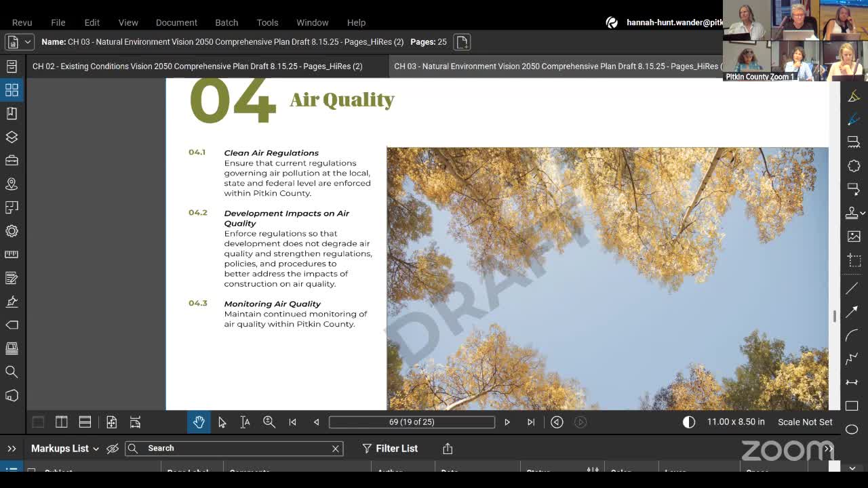Open the Sets stacked pages panel
The width and height of the screenshot is (868, 488).
pos(12,348)
